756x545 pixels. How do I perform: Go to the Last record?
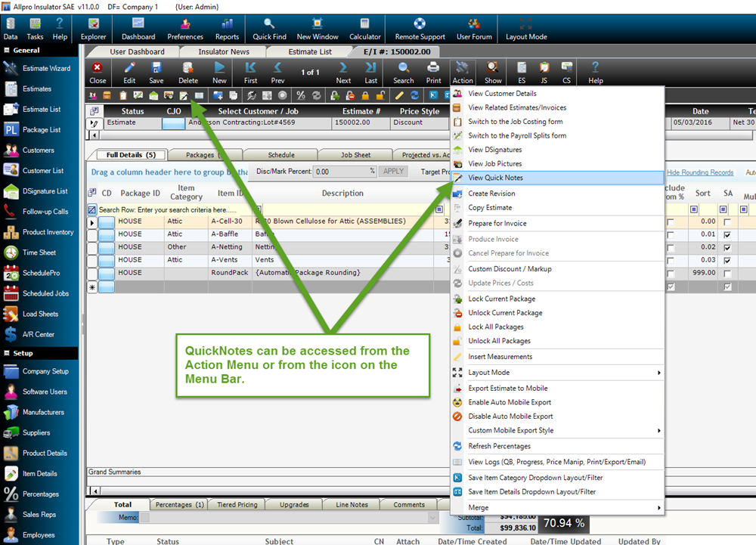(370, 73)
